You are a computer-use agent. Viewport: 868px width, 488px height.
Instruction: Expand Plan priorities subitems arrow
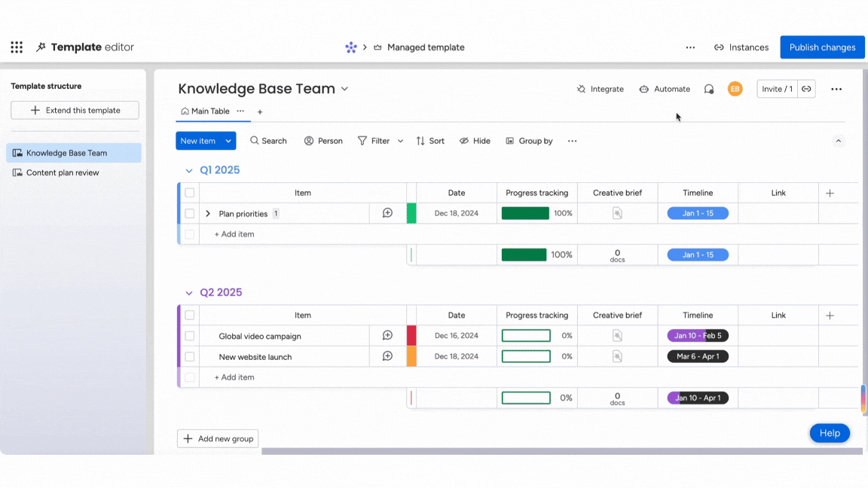coord(208,214)
